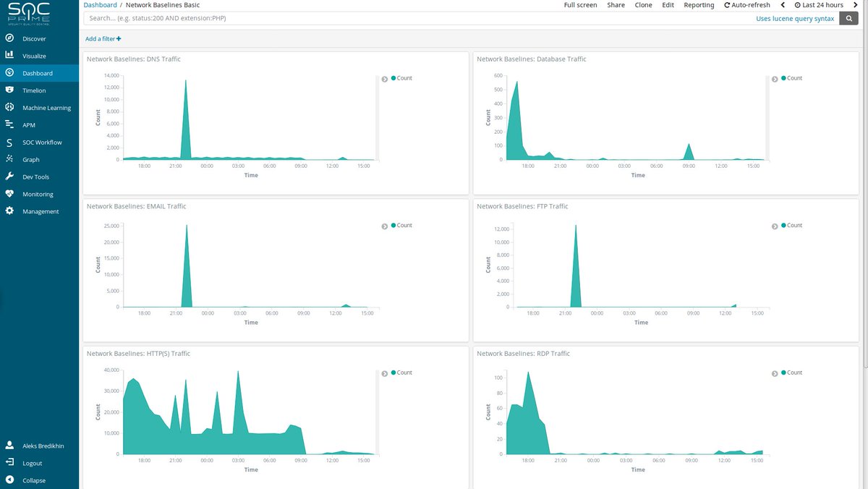Click Count color dot in Database Traffic legend
The width and height of the screenshot is (868, 489).
[x=783, y=77]
